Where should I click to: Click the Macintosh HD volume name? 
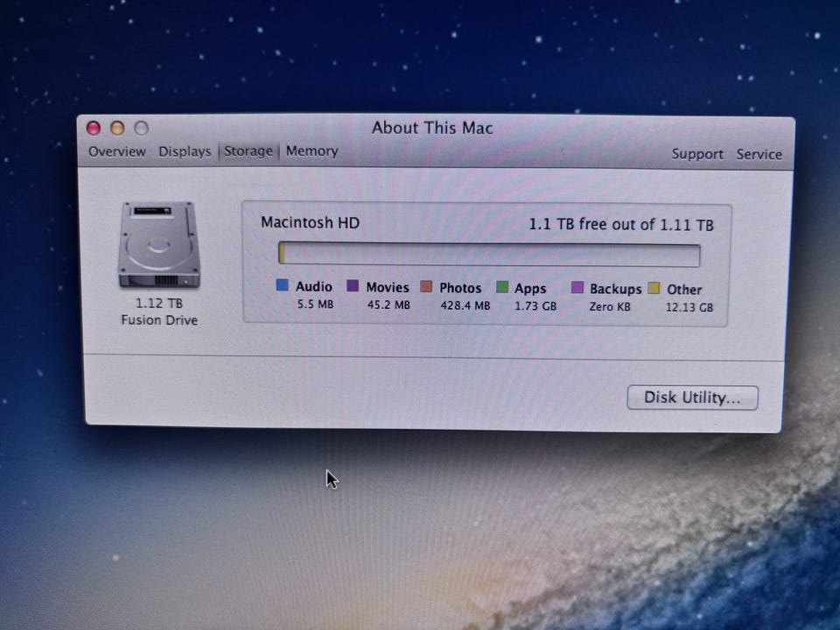pyautogui.click(x=310, y=222)
